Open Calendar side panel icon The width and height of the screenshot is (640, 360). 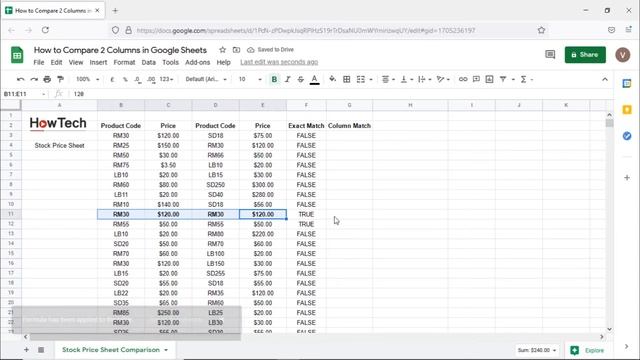pos(627,84)
